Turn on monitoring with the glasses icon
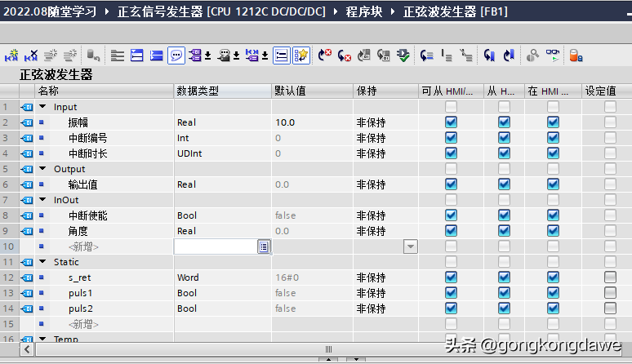 [554, 55]
